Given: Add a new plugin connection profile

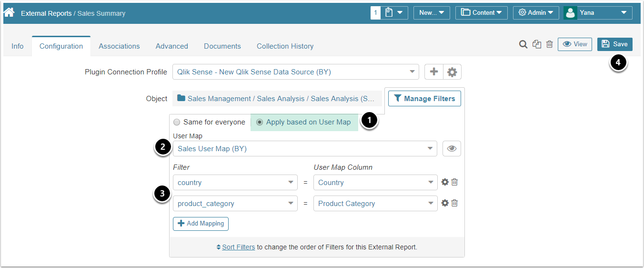Looking at the screenshot, I should [434, 72].
